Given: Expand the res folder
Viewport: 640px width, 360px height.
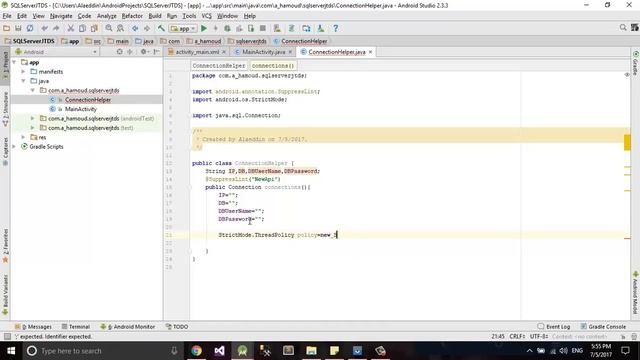Looking at the screenshot, I should coord(23,137).
